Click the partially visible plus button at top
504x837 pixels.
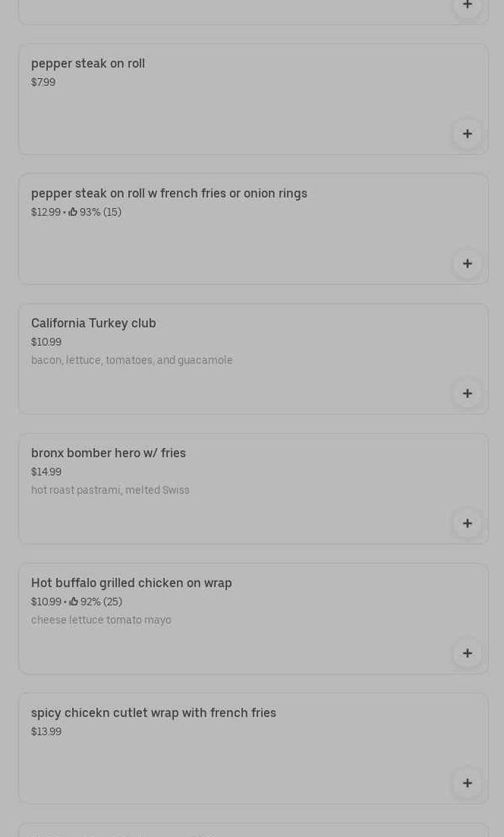point(468,6)
